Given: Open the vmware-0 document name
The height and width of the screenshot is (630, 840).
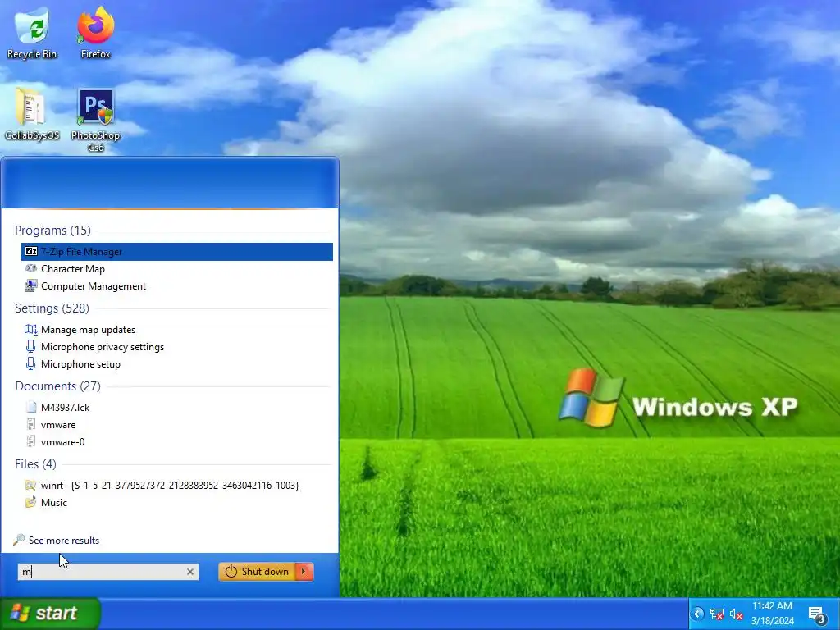Looking at the screenshot, I should [62, 442].
